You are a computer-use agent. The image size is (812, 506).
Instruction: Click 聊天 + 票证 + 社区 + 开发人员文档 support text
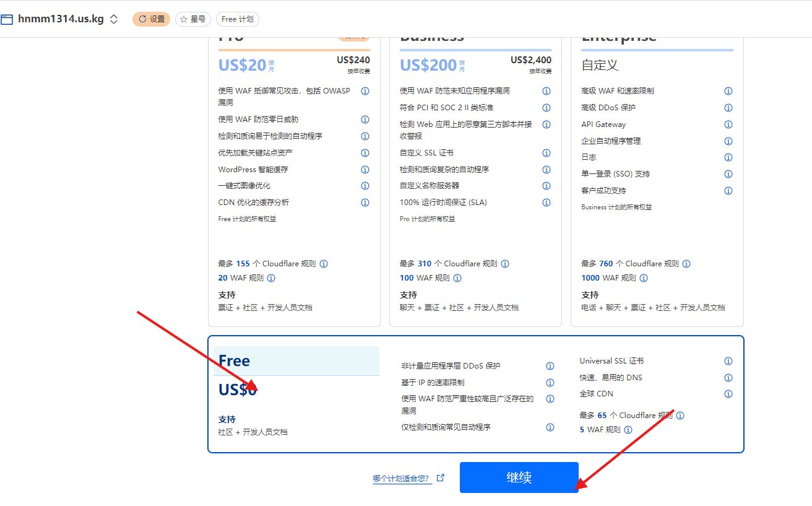click(x=459, y=308)
